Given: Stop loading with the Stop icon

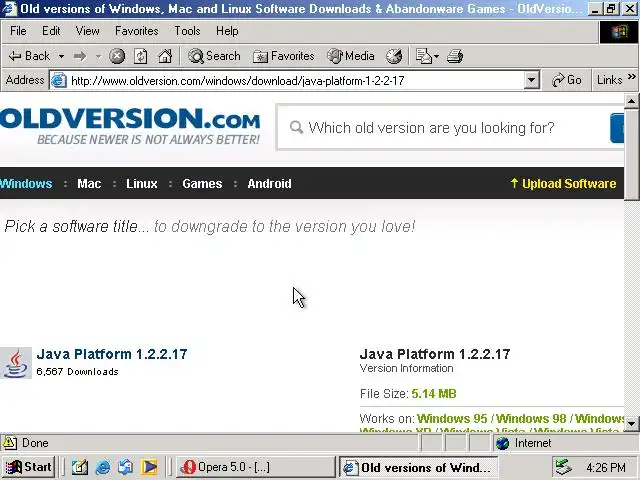Looking at the screenshot, I should pyautogui.click(x=117, y=56).
